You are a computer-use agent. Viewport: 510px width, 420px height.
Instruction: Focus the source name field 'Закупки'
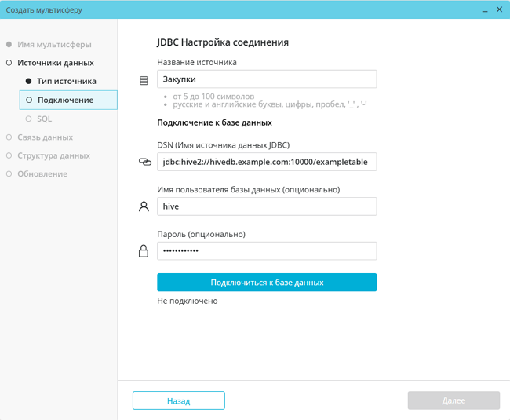point(267,79)
